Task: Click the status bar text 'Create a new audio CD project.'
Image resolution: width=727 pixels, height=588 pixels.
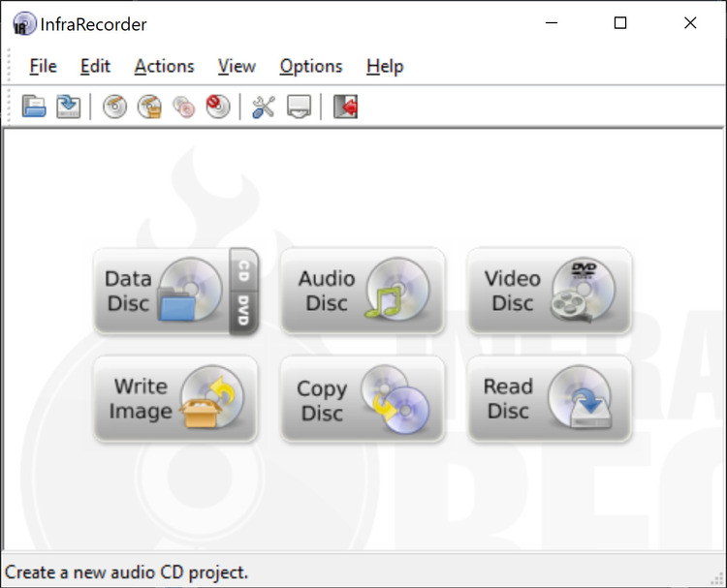Action: click(x=126, y=573)
